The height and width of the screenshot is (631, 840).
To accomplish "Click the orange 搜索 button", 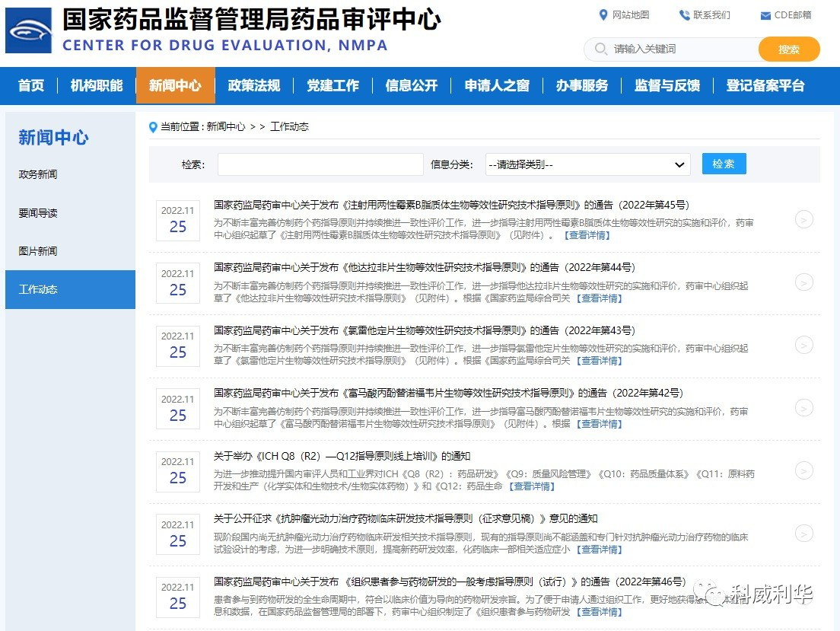I will coord(788,49).
